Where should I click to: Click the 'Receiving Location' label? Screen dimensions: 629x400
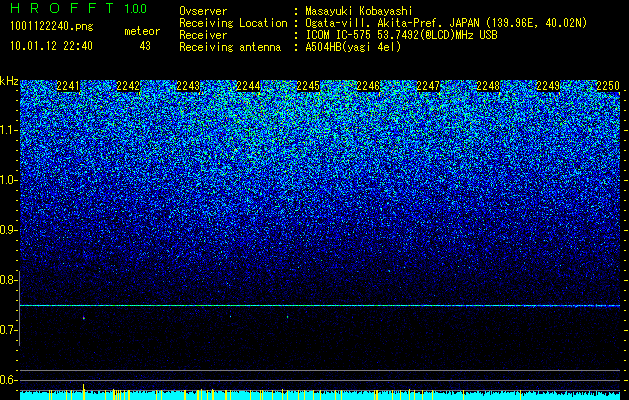pyautogui.click(x=233, y=23)
